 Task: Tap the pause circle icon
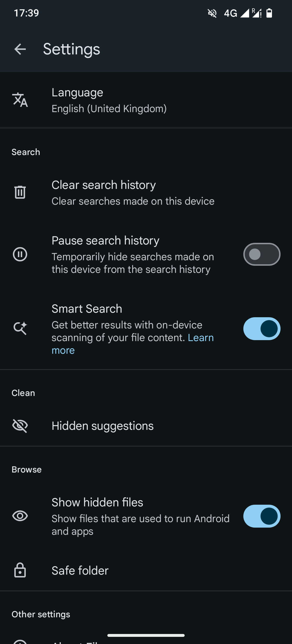[x=20, y=254]
